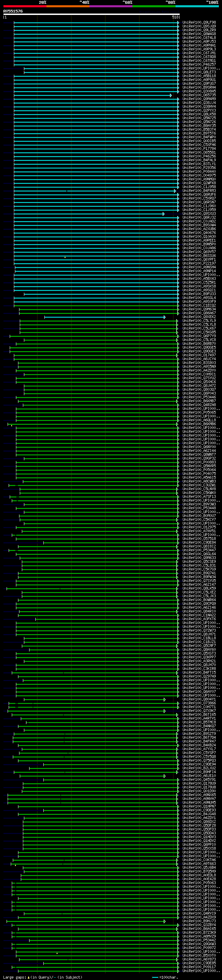
Task: Select hit label UniRef100_B4FRM3
Action: coord(199,191)
